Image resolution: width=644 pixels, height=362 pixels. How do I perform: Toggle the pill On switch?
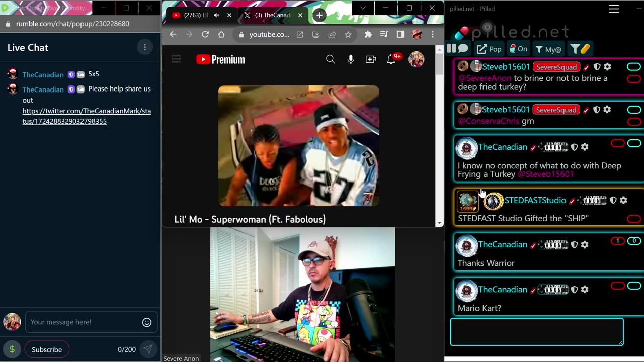tap(518, 49)
